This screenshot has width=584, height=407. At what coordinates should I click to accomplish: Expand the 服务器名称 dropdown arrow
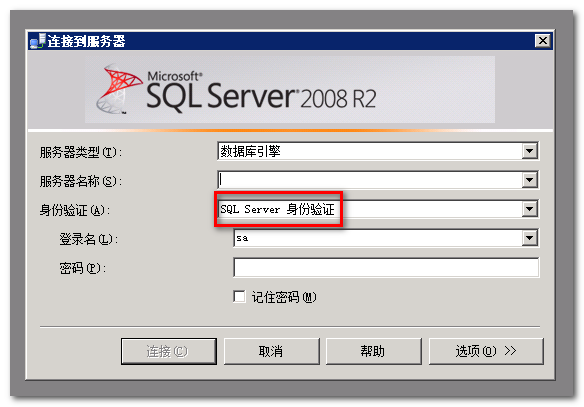530,180
